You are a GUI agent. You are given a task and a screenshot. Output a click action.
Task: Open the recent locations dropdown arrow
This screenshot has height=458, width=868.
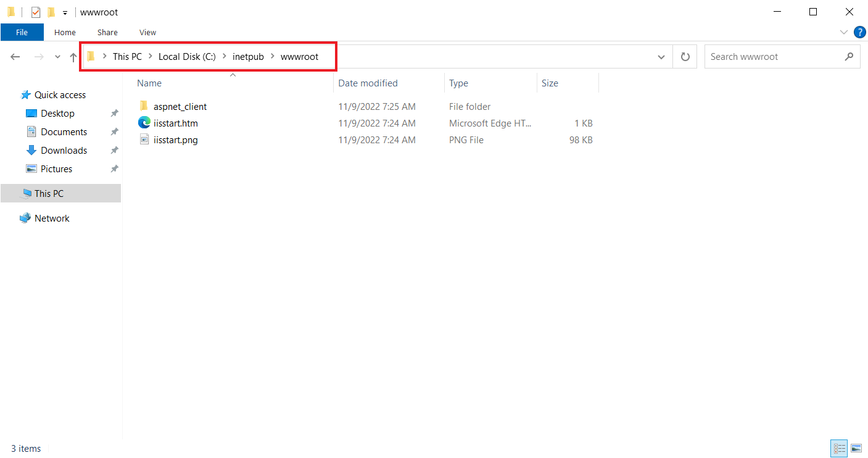pyautogui.click(x=57, y=57)
